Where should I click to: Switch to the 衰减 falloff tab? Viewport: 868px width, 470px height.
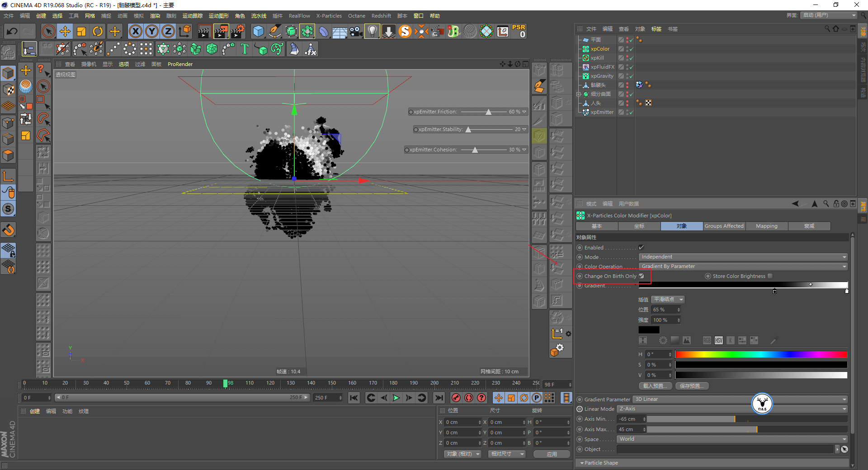pos(809,226)
